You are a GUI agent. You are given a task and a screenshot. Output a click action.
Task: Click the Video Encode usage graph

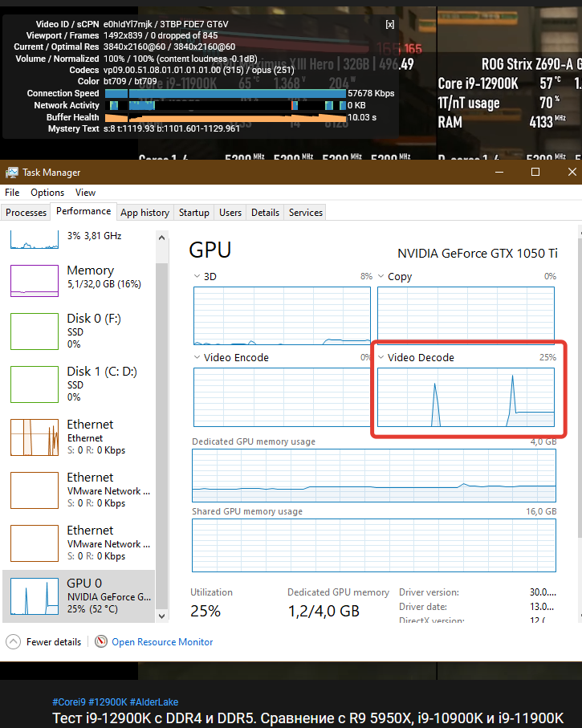tap(282, 397)
